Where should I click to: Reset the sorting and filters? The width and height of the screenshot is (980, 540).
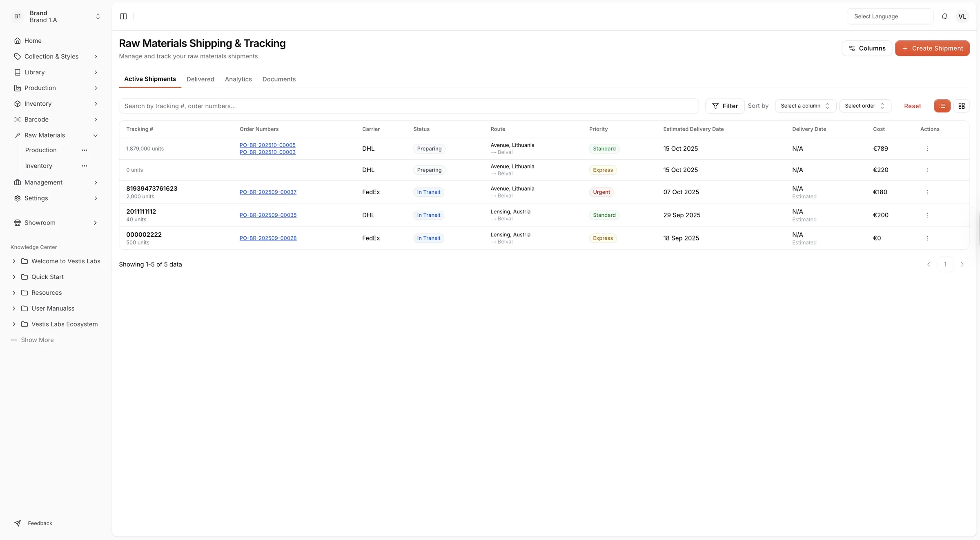[x=913, y=106]
